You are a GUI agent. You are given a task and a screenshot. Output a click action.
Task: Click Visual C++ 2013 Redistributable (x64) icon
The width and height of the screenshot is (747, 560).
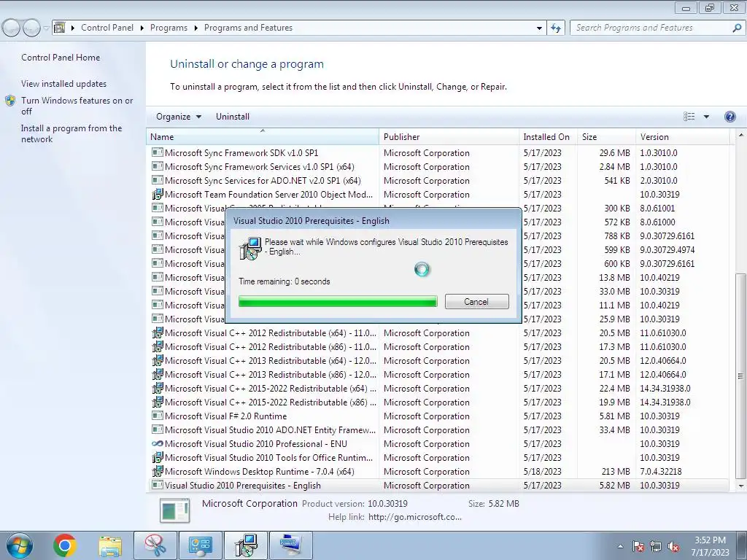click(x=158, y=360)
